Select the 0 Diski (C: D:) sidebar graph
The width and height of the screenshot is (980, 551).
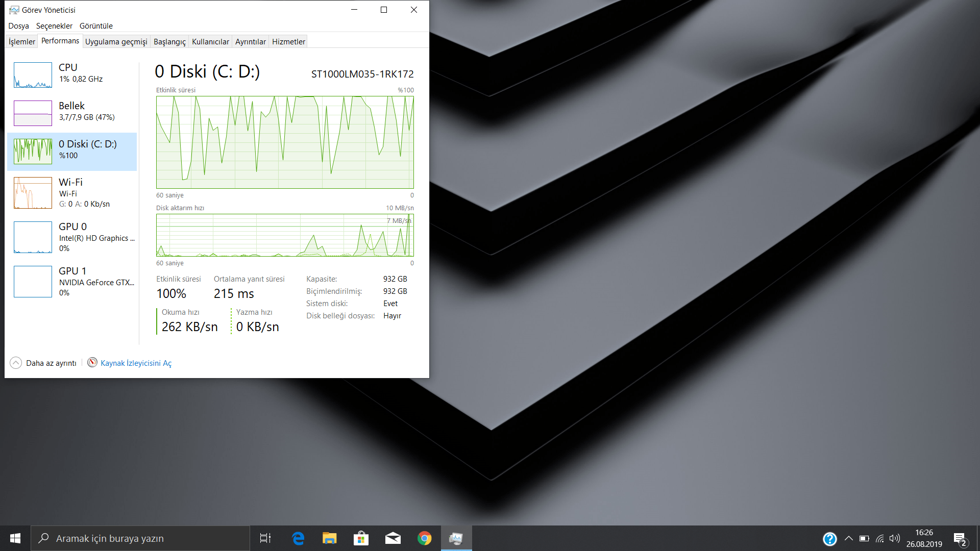click(x=71, y=151)
